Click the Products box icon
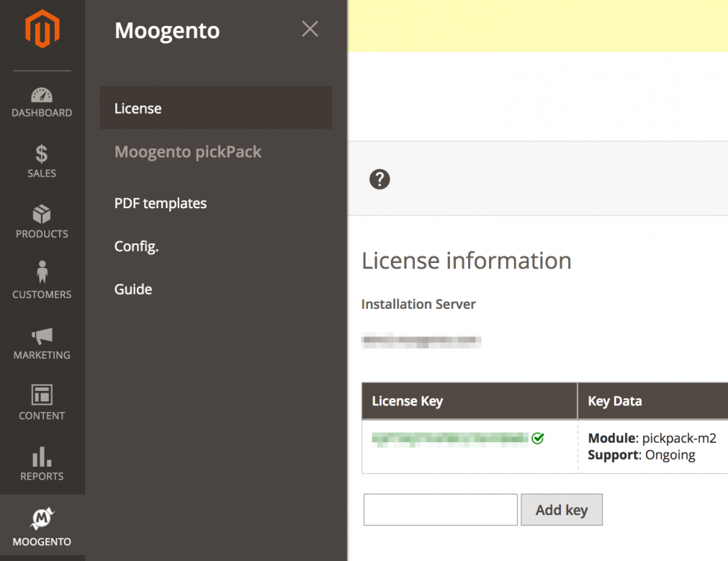 (x=41, y=215)
